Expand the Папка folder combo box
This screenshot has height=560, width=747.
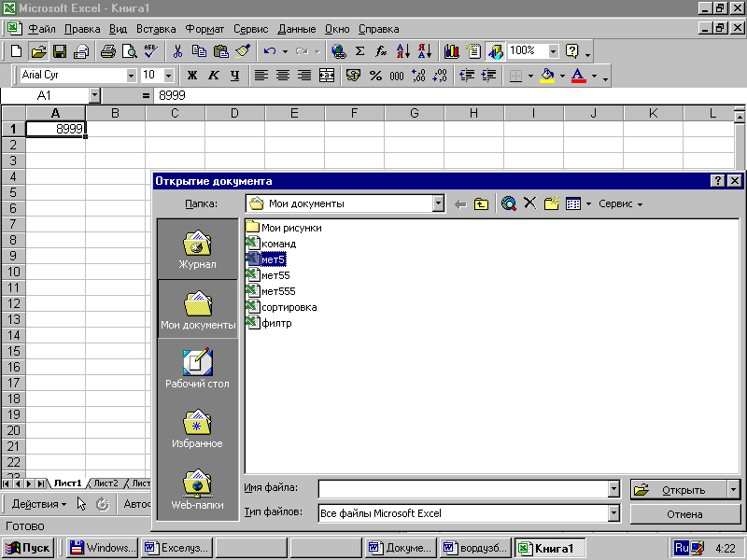click(x=438, y=203)
